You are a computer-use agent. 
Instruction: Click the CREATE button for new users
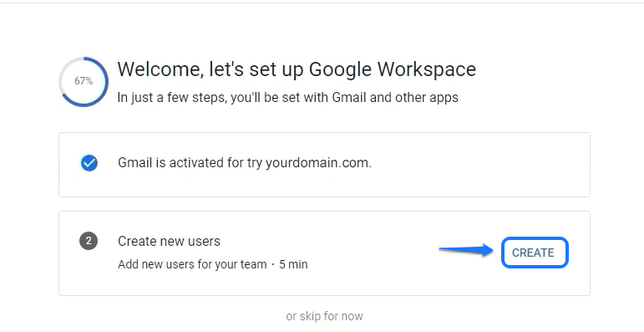point(535,253)
